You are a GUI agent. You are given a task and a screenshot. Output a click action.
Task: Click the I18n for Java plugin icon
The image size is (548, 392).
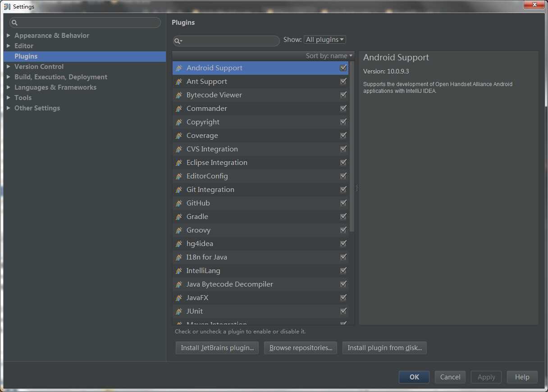[179, 257]
